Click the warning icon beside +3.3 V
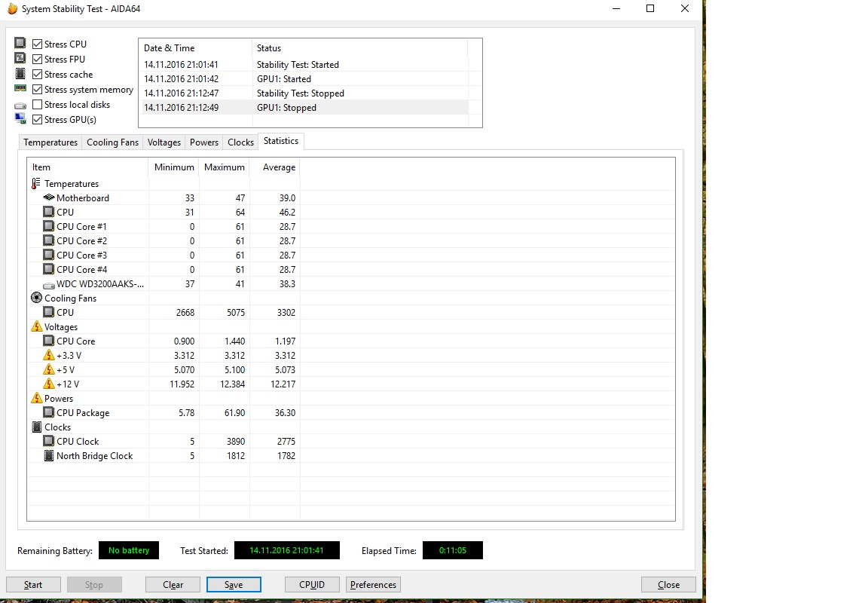 click(x=49, y=355)
